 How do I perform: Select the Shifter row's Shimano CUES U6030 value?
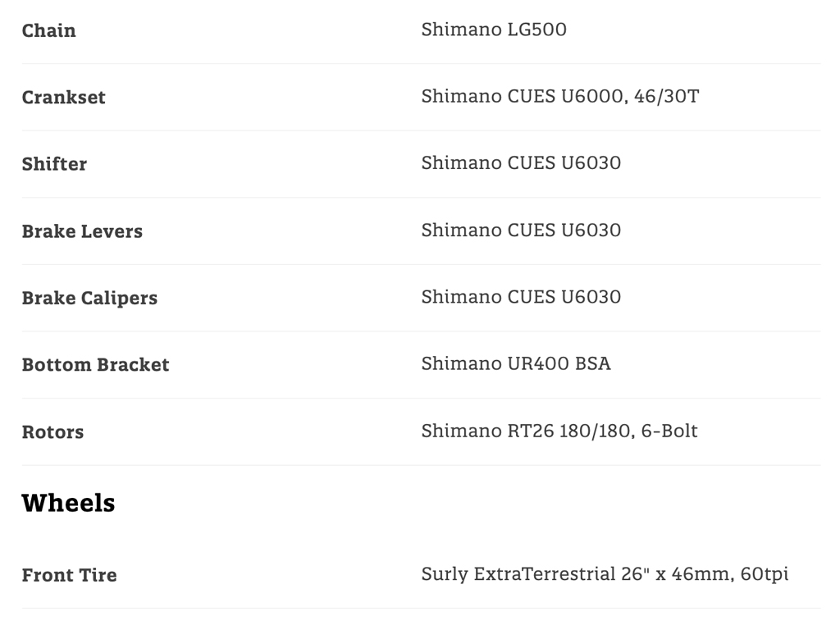tap(521, 163)
